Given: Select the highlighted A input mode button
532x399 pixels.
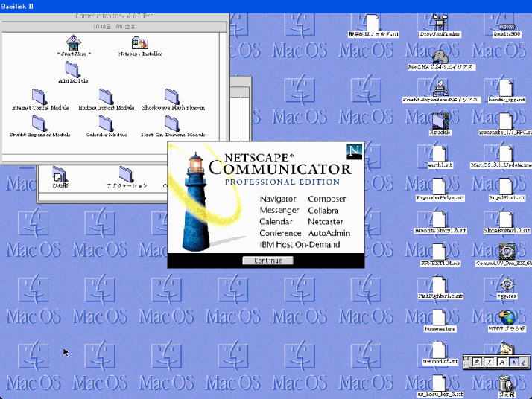Looking at the screenshot, I should click(513, 362).
